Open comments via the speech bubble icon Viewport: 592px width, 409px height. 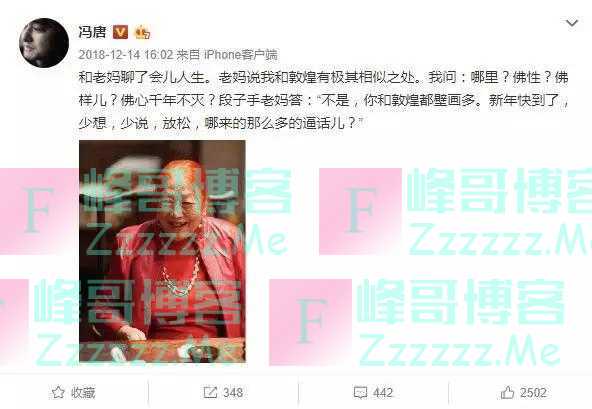[360, 393]
